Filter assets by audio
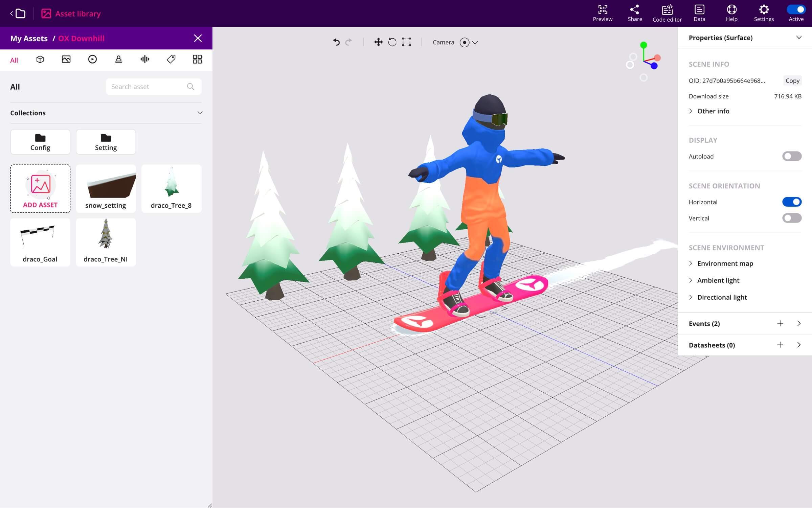 point(145,60)
